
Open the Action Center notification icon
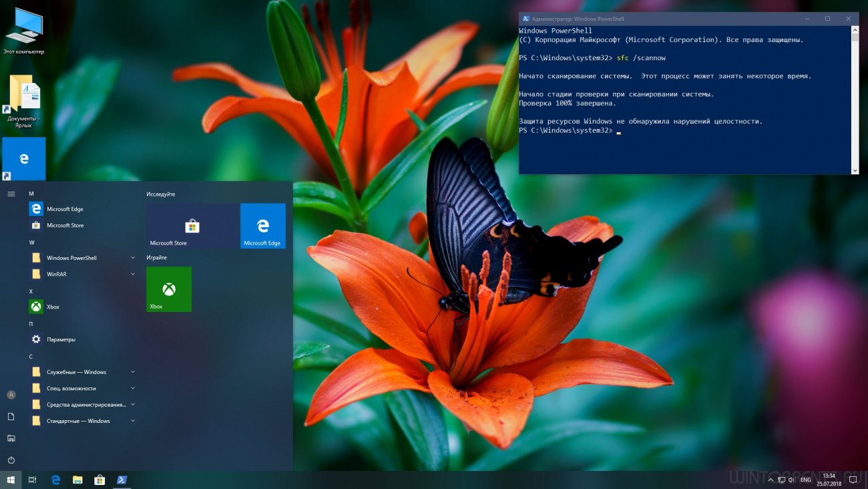(x=853, y=480)
